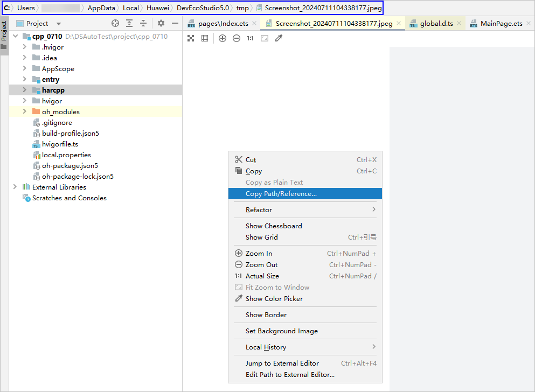535x392 pixels.
Task: Click expand all icon in Project panel
Action: (x=129, y=23)
